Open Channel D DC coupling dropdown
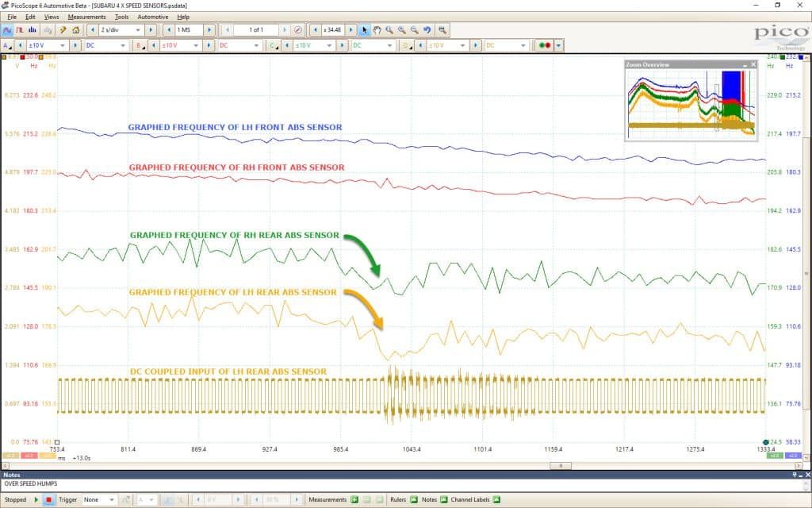812x508 pixels. click(x=507, y=45)
